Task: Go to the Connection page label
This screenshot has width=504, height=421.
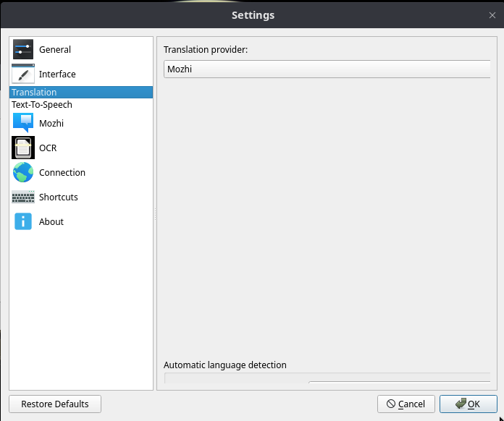Action: pyautogui.click(x=62, y=173)
